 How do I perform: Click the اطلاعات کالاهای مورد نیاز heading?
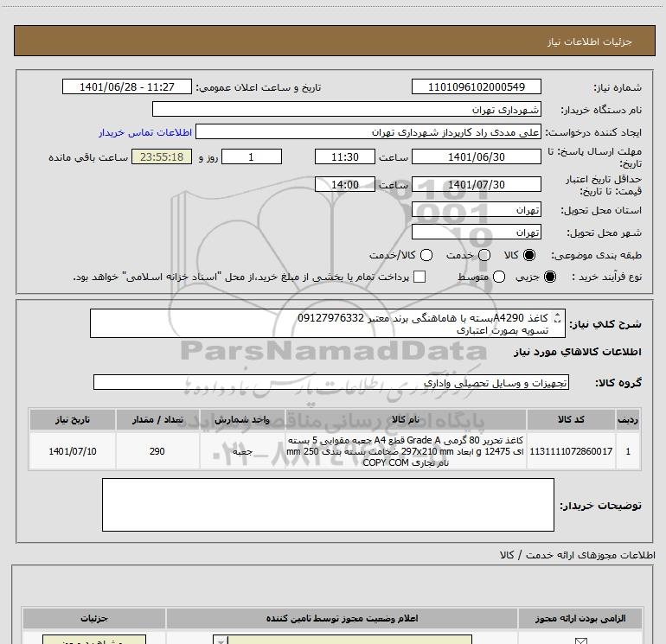577,352
